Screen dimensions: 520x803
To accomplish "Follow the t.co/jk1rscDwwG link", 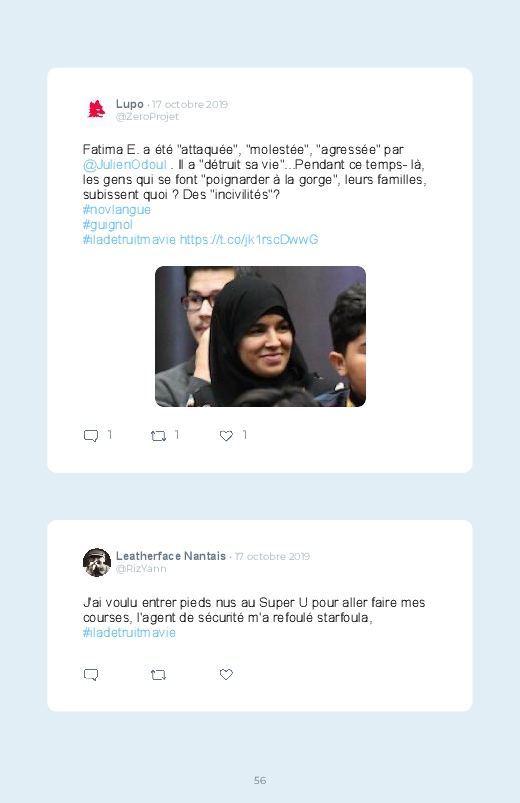I will (249, 239).
